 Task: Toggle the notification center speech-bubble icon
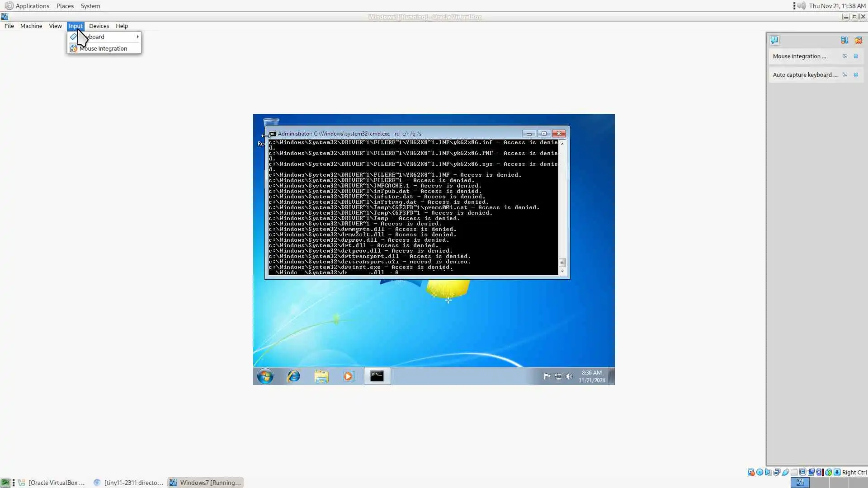point(774,40)
